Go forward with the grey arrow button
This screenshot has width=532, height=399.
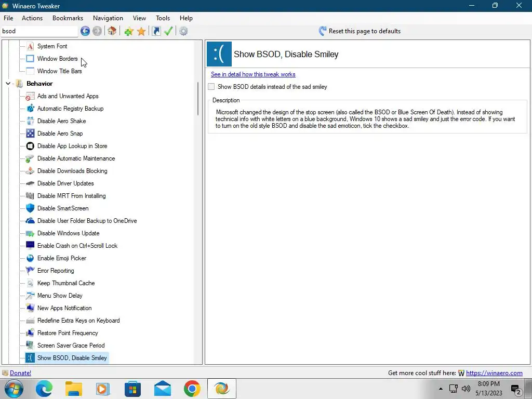pos(97,31)
